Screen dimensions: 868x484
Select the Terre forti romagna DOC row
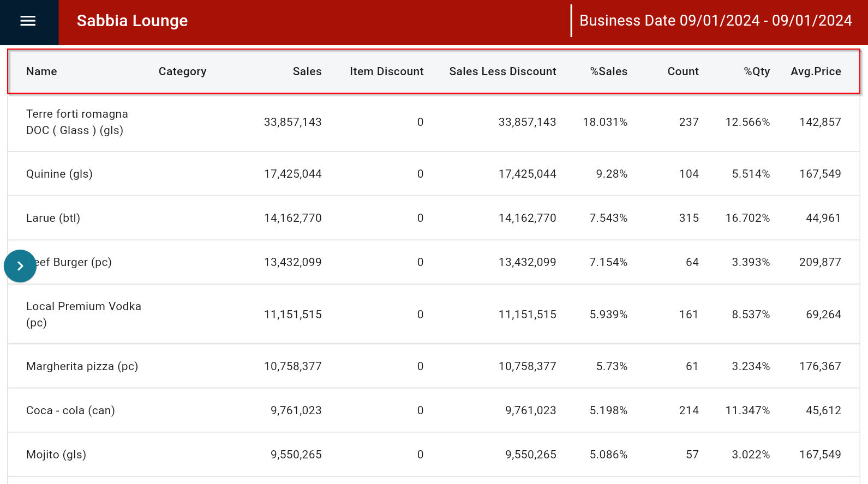(77, 122)
